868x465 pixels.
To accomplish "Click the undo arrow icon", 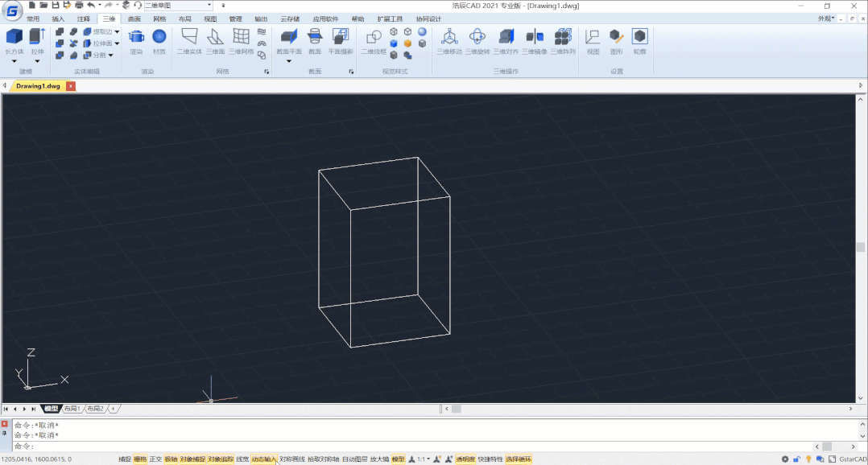I will (91, 5).
